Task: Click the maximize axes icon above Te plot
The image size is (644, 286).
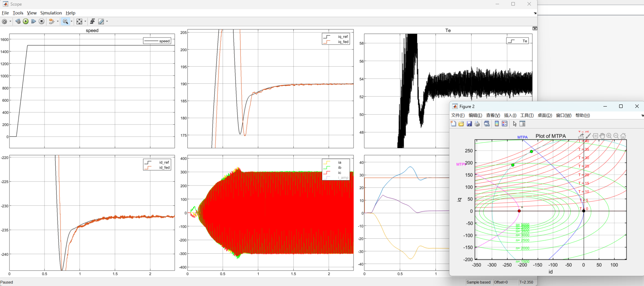Action: click(534, 28)
